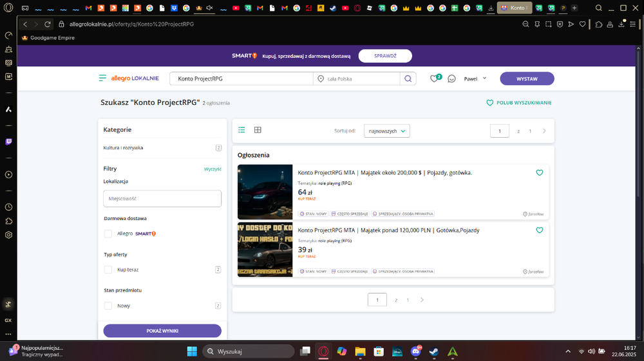Go to next page using top pagination arrow
The width and height of the screenshot is (644, 361).
[x=544, y=131]
